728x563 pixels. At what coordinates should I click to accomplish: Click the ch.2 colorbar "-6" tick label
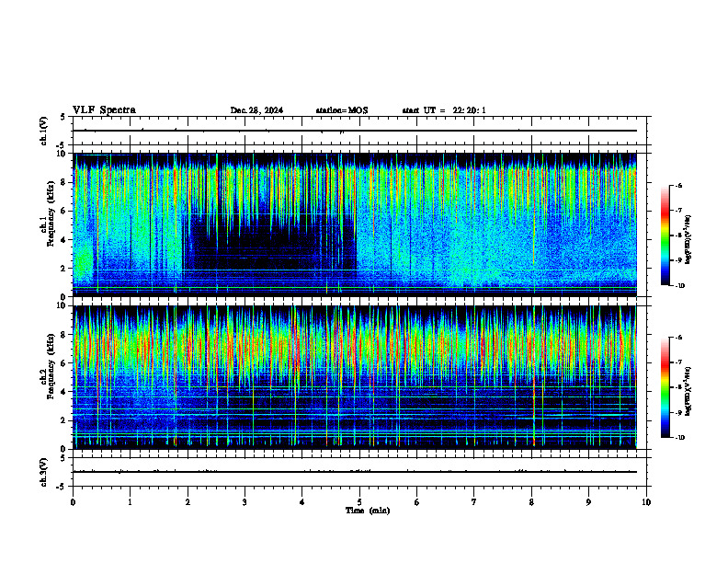click(x=678, y=338)
